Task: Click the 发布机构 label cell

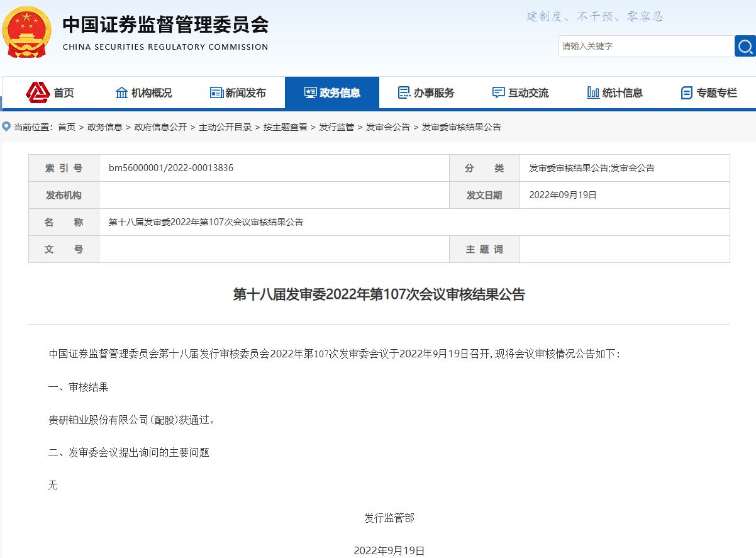Action: [64, 195]
